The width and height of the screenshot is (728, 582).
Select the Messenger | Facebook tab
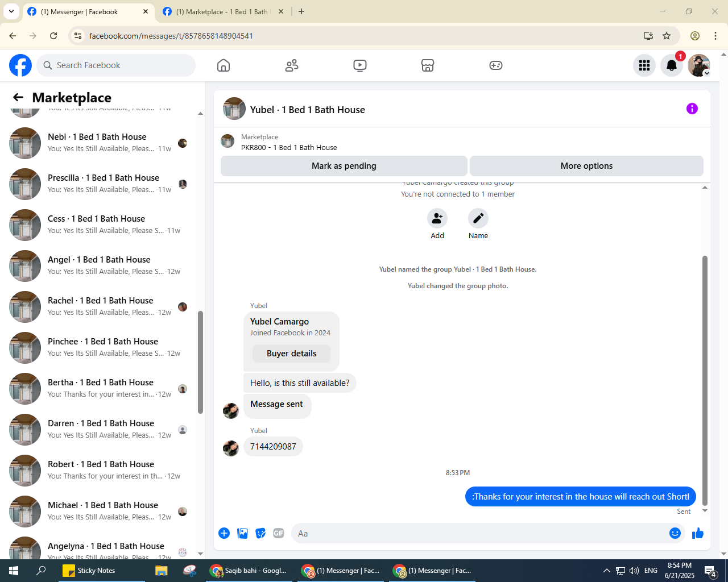(x=88, y=11)
